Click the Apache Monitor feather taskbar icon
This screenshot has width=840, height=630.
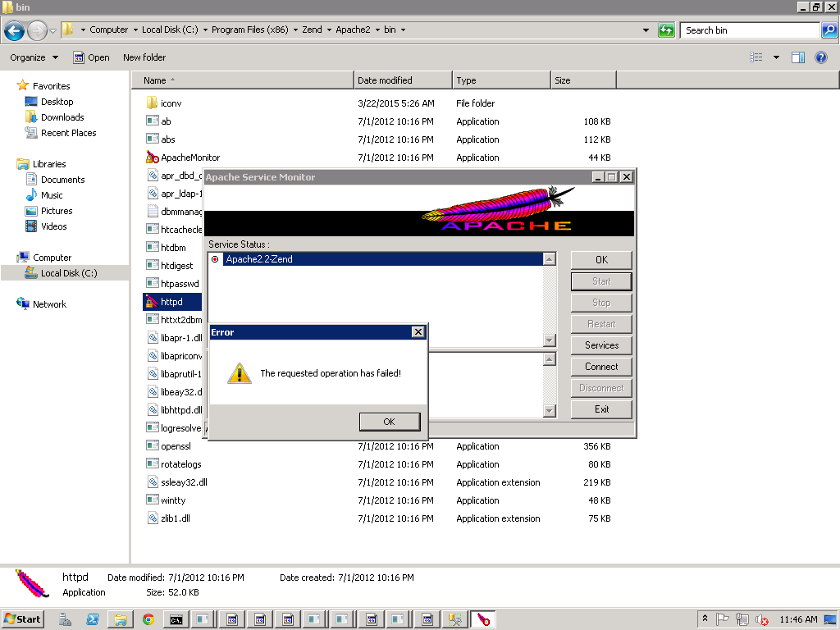click(483, 619)
